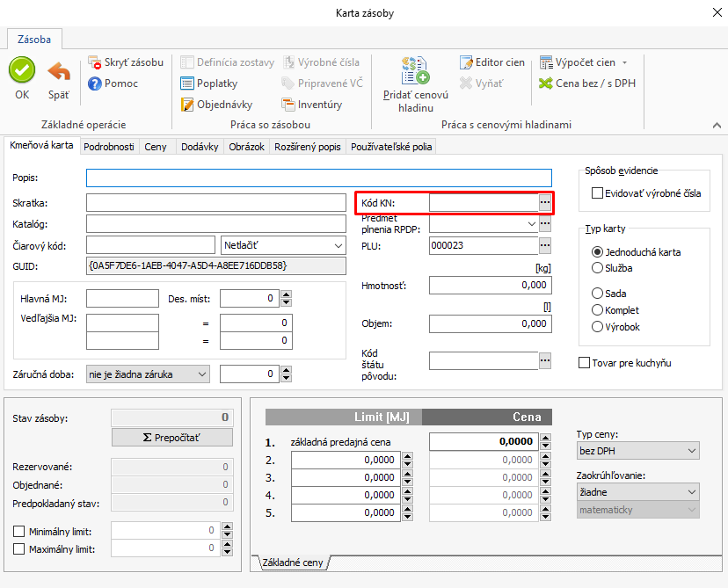Expand the Záručná doba dropdown
The height and width of the screenshot is (588, 728).
148,374
